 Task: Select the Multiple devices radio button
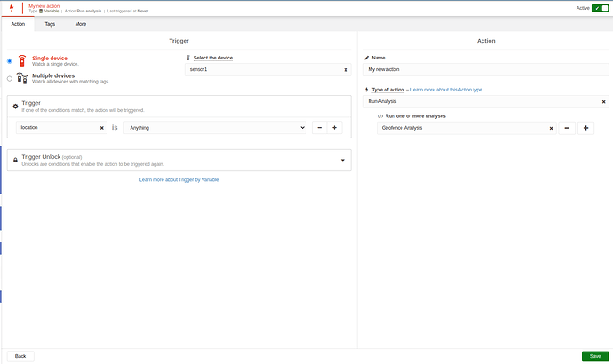(x=10, y=79)
